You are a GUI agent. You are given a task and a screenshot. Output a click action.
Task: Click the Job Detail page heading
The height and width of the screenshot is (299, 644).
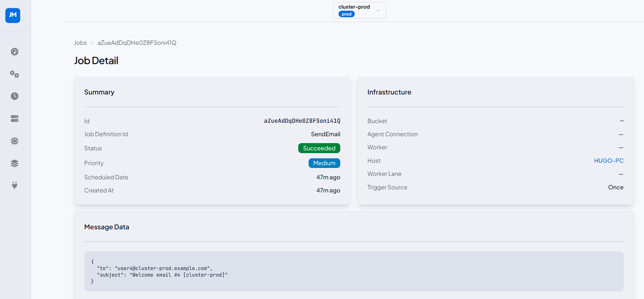(96, 61)
